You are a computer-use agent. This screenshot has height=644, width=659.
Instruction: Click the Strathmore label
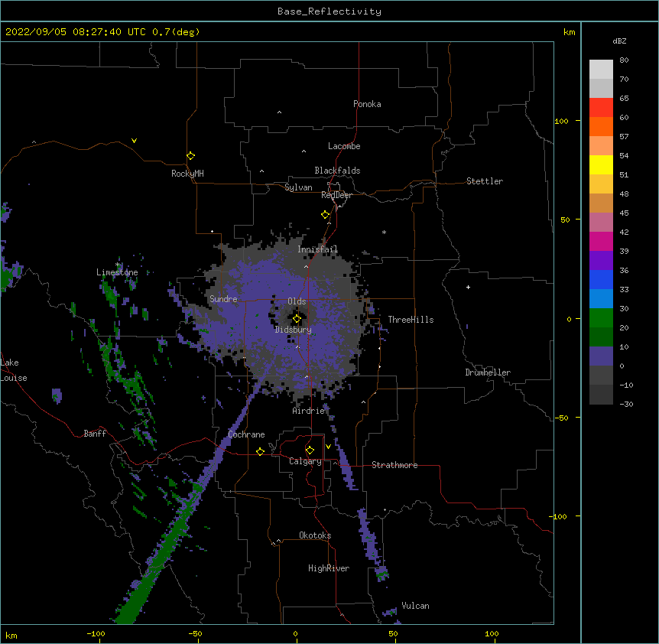click(x=394, y=465)
